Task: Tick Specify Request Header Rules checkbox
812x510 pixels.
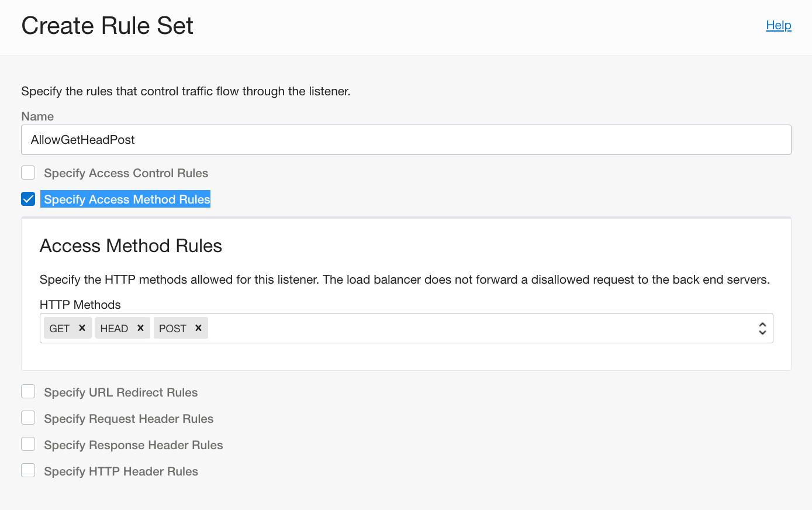Action: pyautogui.click(x=28, y=418)
